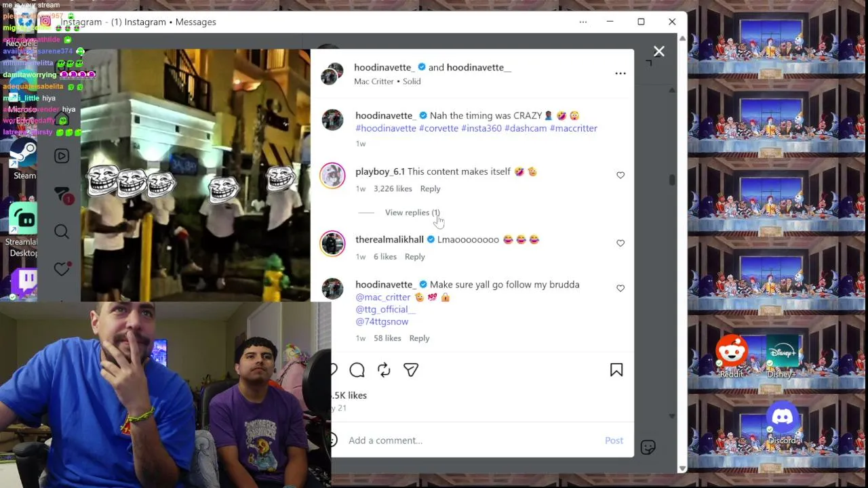Open therealmalikhall's profile via username
This screenshot has height=488, width=868.
(x=389, y=239)
